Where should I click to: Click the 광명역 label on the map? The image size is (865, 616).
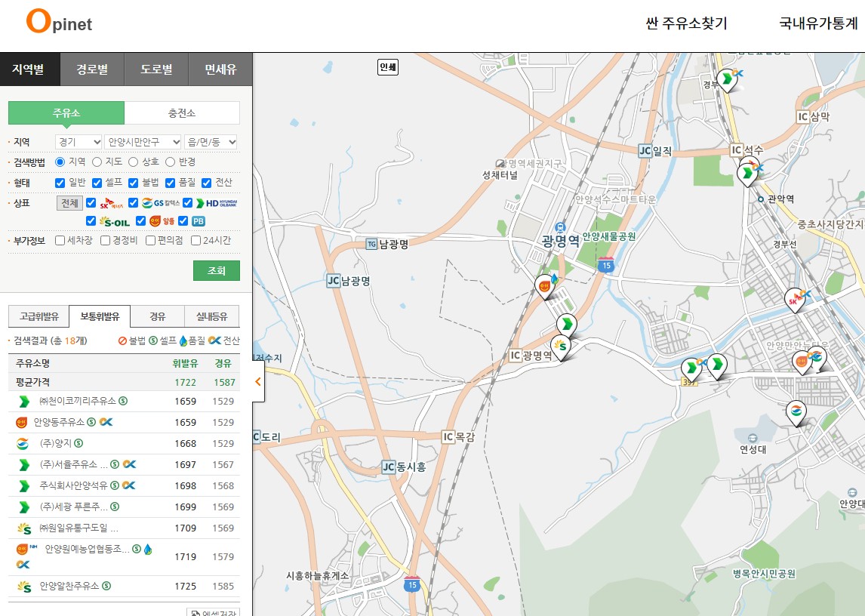560,242
